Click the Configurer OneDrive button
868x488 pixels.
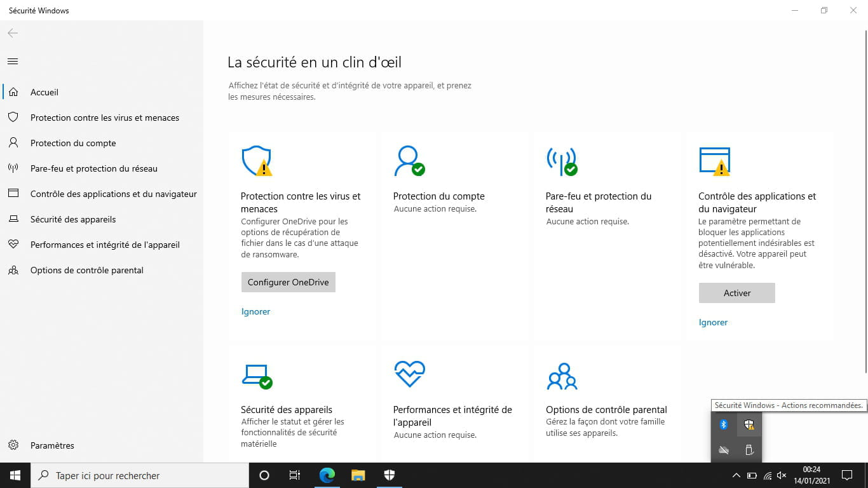(288, 282)
